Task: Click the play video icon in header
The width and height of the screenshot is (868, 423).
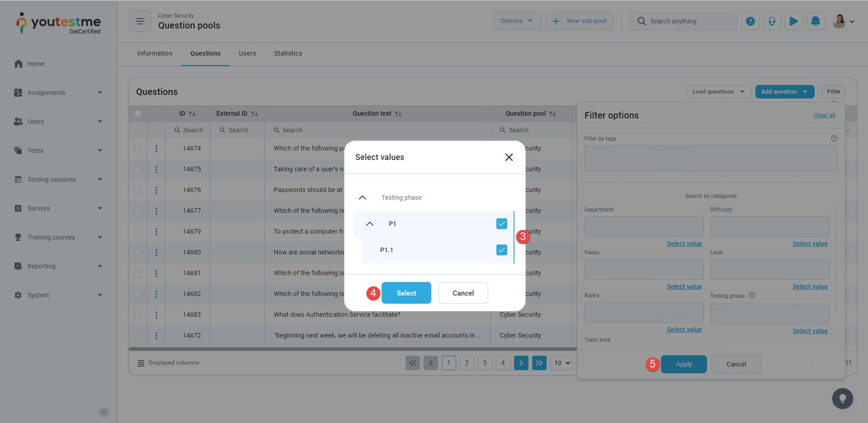Action: (794, 21)
